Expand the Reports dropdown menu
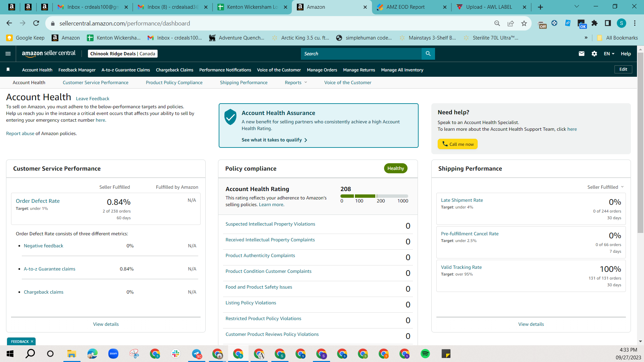This screenshot has width=644, height=362. 296,82
